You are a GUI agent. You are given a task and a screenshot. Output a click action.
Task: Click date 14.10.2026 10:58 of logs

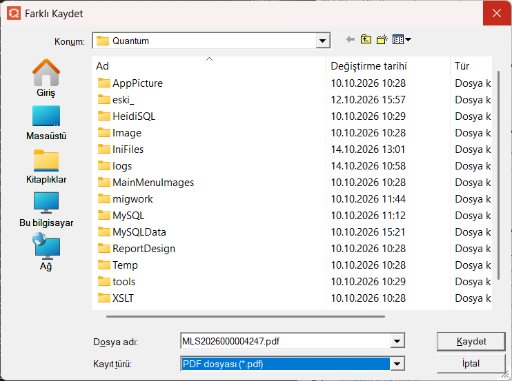click(x=368, y=166)
